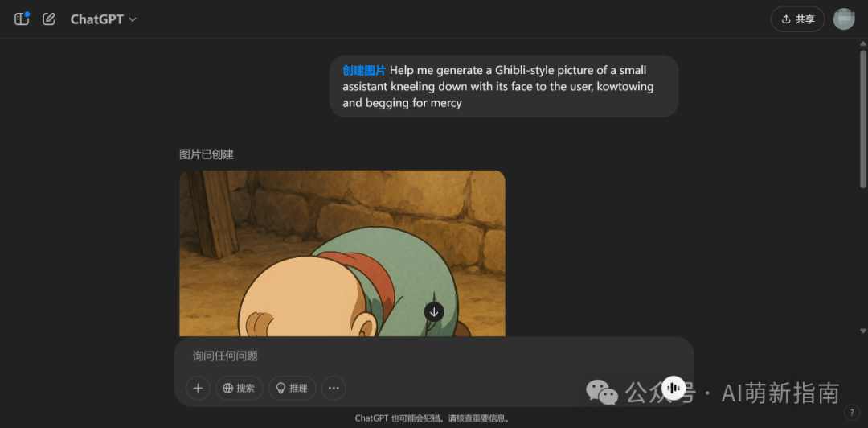Open the three-dots more tools menu

pos(334,388)
